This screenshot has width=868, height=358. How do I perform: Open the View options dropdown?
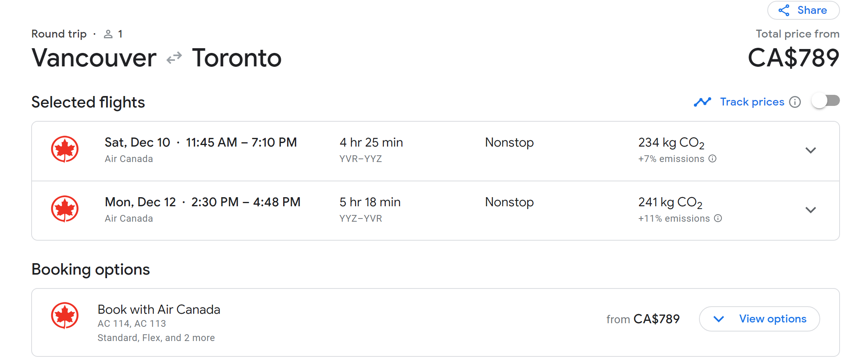click(759, 319)
